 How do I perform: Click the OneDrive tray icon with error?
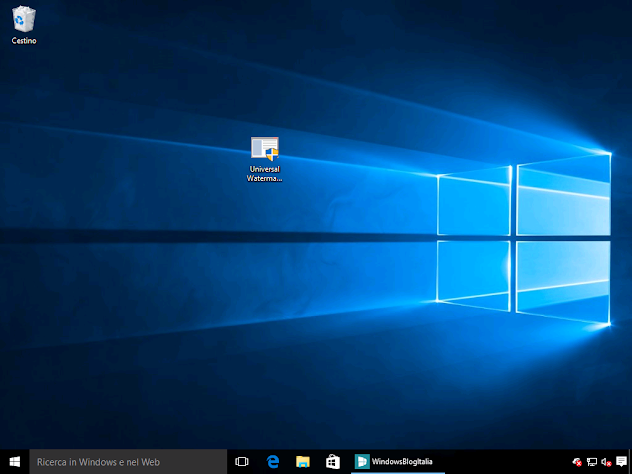pyautogui.click(x=577, y=462)
